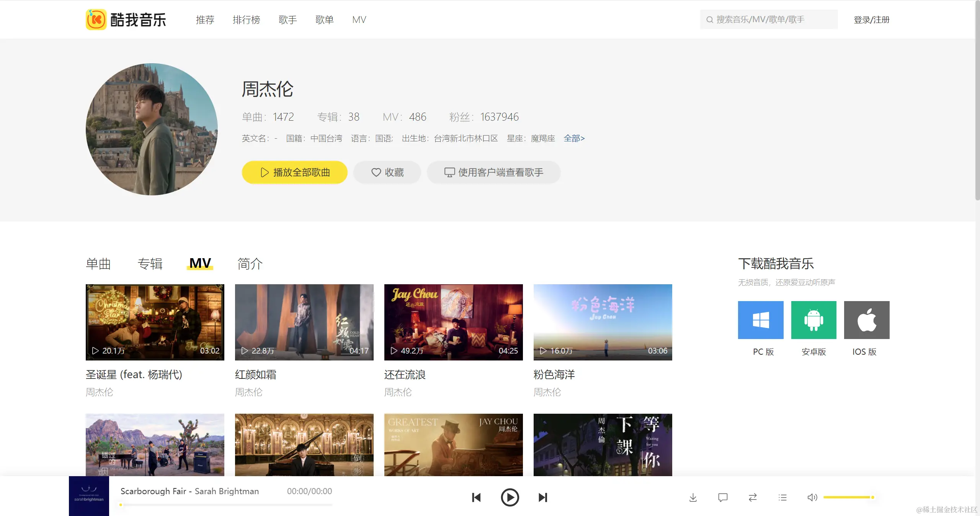The height and width of the screenshot is (516, 980).
Task: Adjust the yellow volume slider
Action: click(x=848, y=497)
